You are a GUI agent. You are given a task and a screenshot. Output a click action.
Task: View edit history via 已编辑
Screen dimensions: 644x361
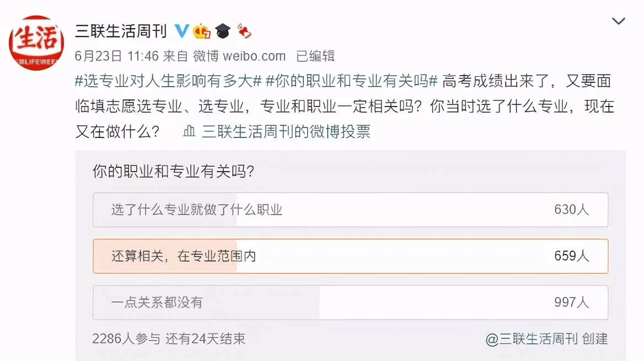(x=315, y=56)
